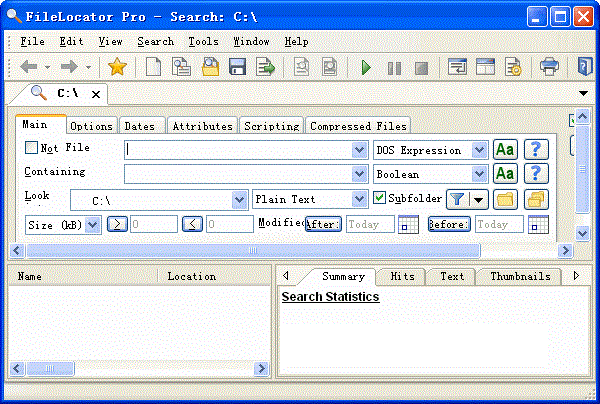Open the Edit menu
Viewport: 600px width, 404px height.
(71, 41)
